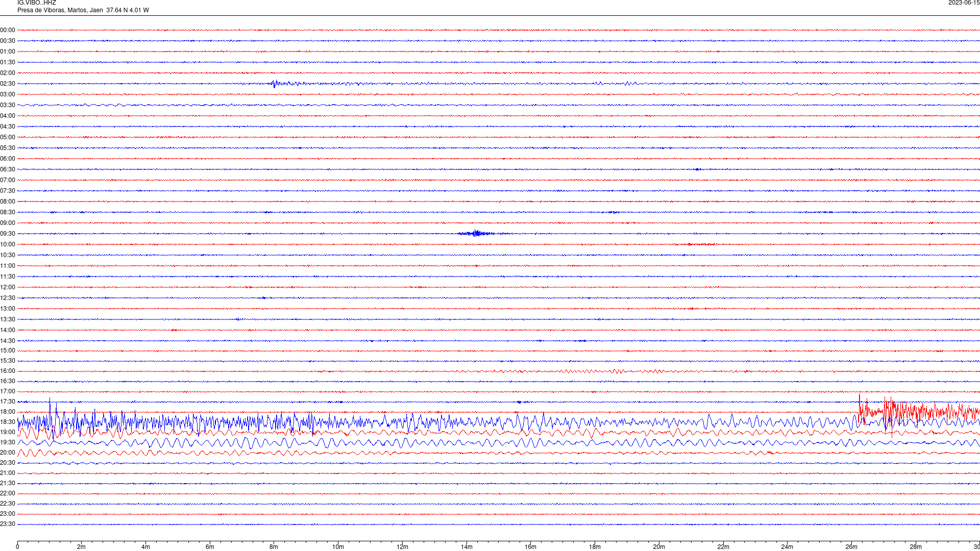Select the 20:00 time row label
This screenshot has width=980, height=551.
pos(8,453)
